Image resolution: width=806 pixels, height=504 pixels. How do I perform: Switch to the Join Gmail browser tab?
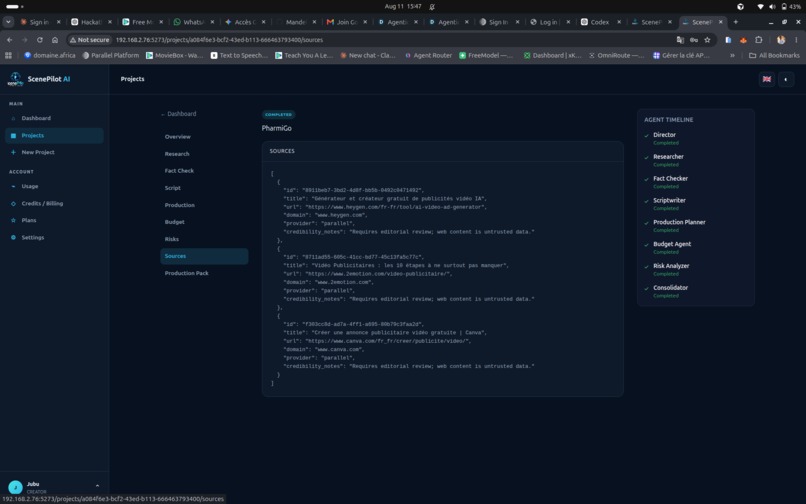345,22
